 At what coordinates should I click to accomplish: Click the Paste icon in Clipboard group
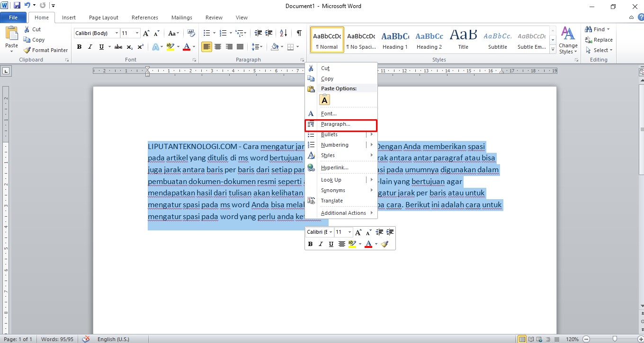11,34
